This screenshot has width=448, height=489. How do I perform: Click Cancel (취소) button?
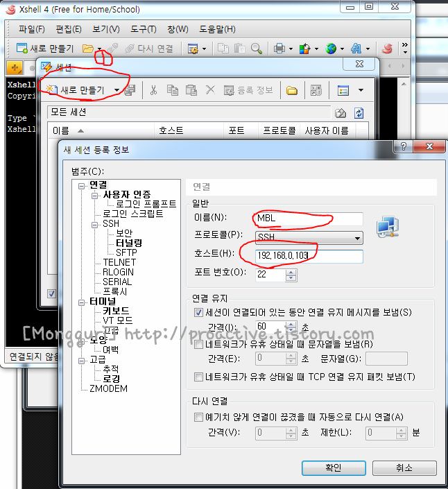pyautogui.click(x=404, y=467)
